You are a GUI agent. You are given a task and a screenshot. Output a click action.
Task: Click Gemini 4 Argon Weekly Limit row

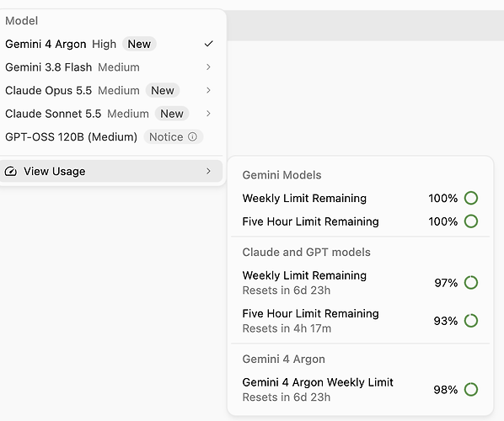[x=361, y=389]
